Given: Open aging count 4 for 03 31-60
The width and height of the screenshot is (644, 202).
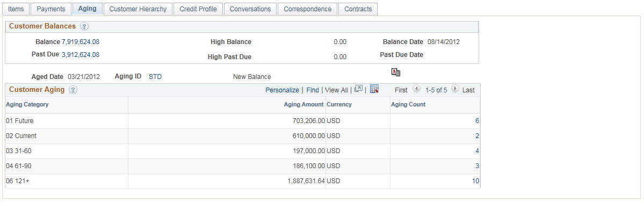Looking at the screenshot, I should [477, 150].
